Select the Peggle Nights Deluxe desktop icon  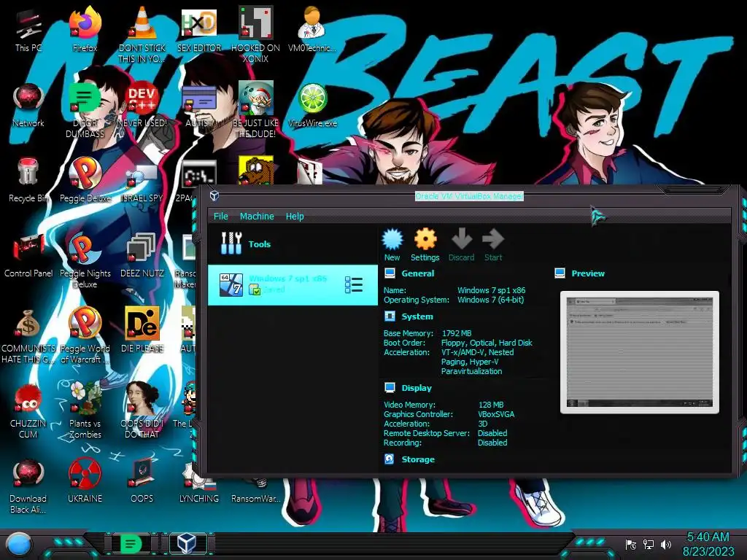[85, 260]
